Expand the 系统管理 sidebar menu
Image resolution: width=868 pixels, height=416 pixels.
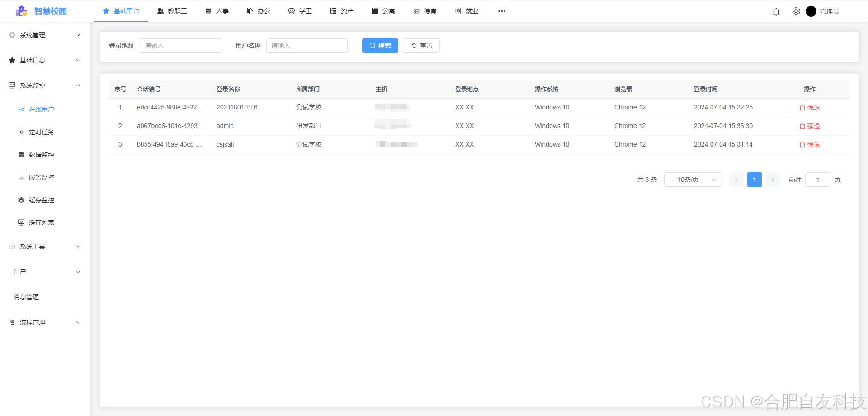point(45,35)
